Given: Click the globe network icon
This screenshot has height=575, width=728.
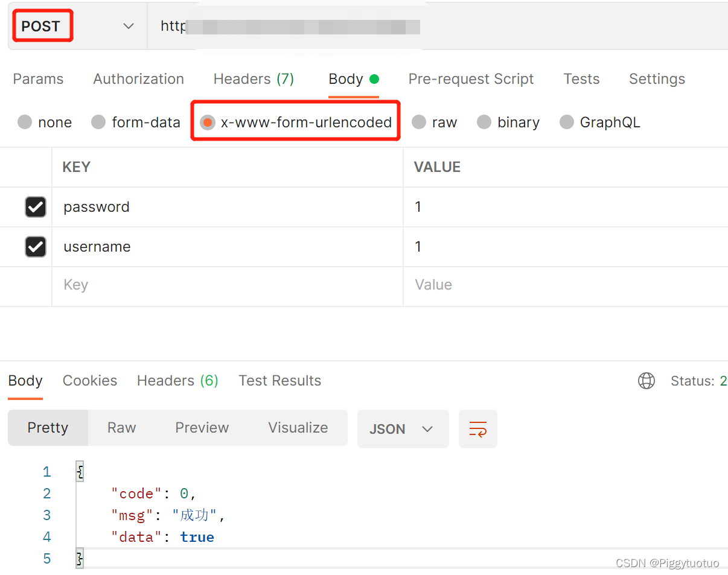Looking at the screenshot, I should pos(647,381).
